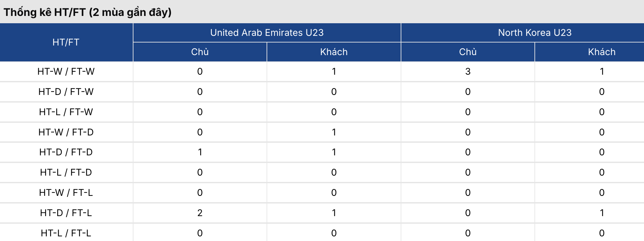
Task: Click the Chủ subheader under United Arab Emirates
Action: point(200,52)
